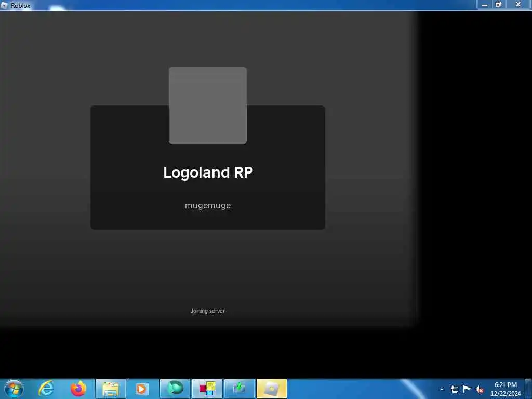Click the Show desktop strip at taskbar end
This screenshot has width=532, height=399.
528,389
